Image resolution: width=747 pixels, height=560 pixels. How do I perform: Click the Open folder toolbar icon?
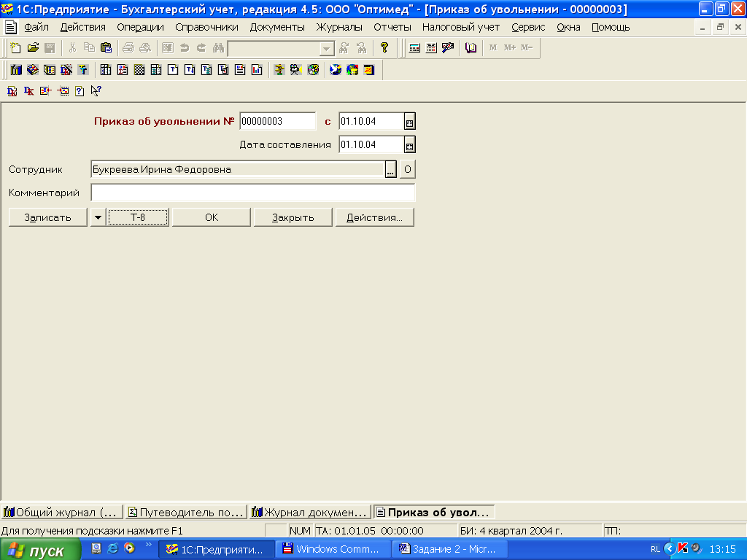[33, 47]
